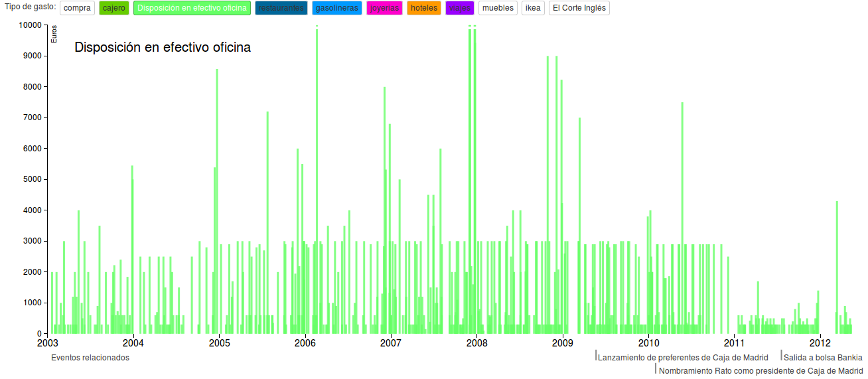Click the 'Eventos relacionados' label

tap(90, 358)
